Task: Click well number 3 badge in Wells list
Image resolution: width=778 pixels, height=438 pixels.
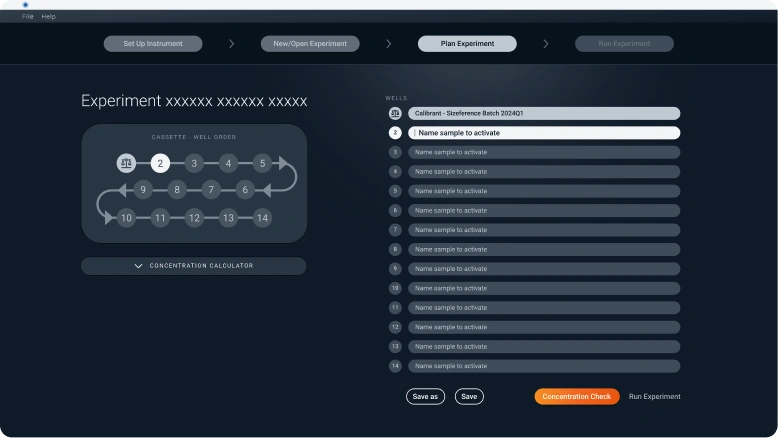Action: click(x=395, y=152)
